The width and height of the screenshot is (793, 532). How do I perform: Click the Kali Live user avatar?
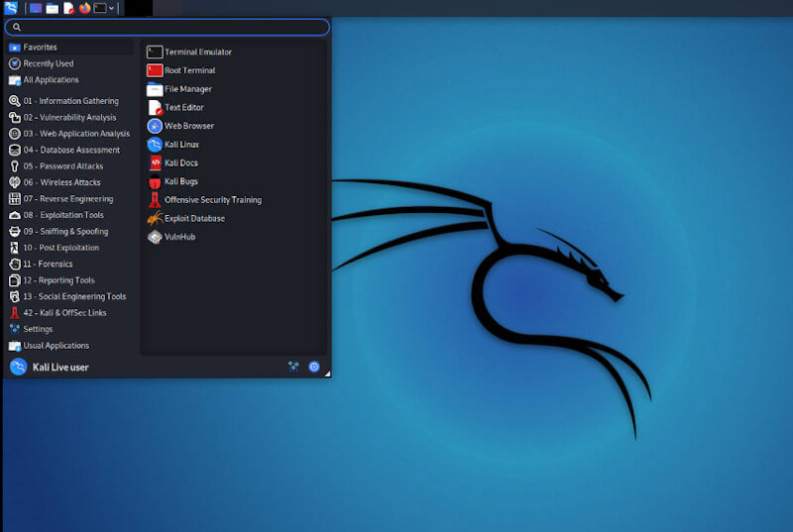18,367
